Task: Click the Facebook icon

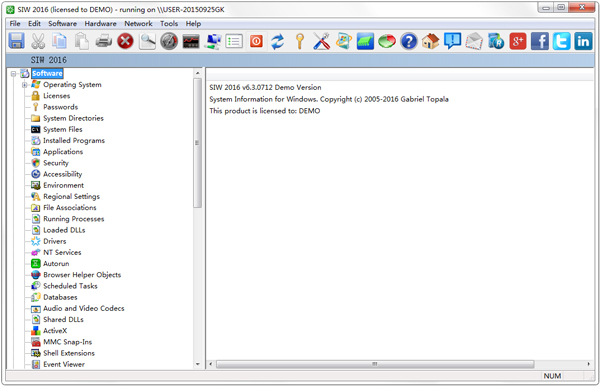Action: click(540, 41)
